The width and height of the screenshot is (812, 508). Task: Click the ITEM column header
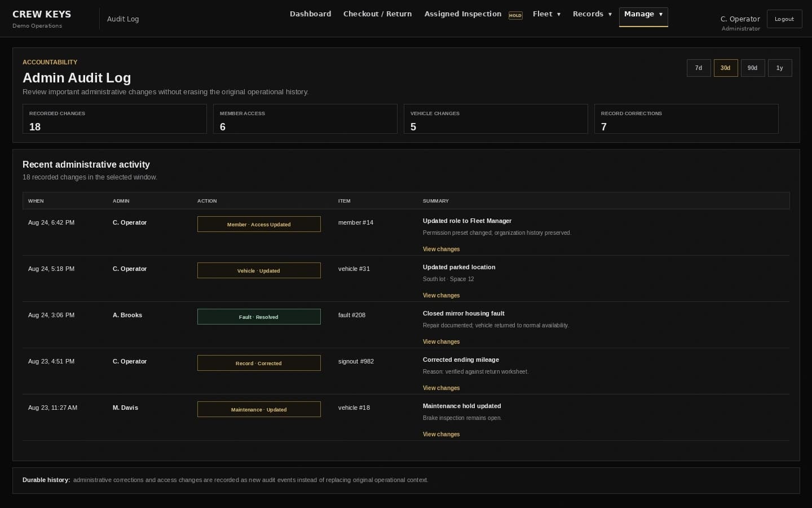coord(345,201)
